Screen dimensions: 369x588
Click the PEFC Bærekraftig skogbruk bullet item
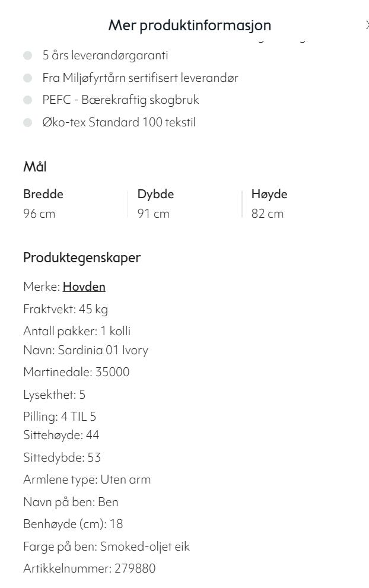[x=120, y=100]
